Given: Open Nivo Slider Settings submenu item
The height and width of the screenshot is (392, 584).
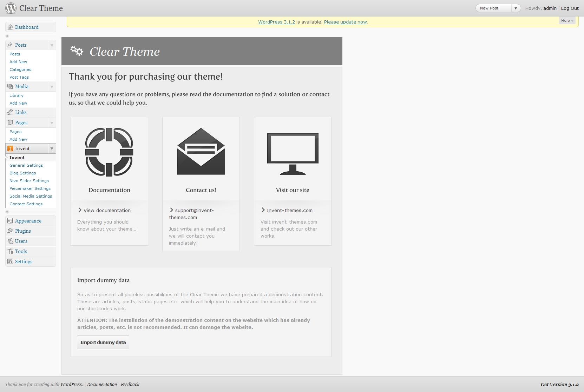Looking at the screenshot, I should (x=29, y=181).
